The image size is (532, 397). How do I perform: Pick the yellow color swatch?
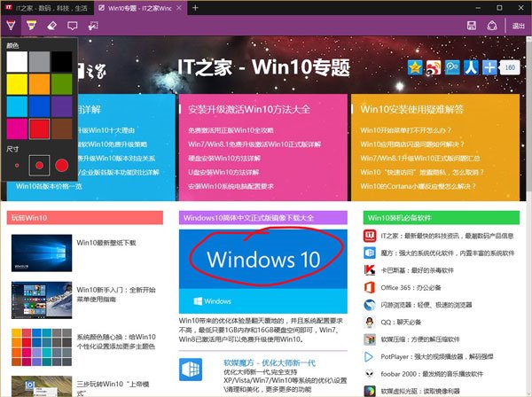click(17, 84)
